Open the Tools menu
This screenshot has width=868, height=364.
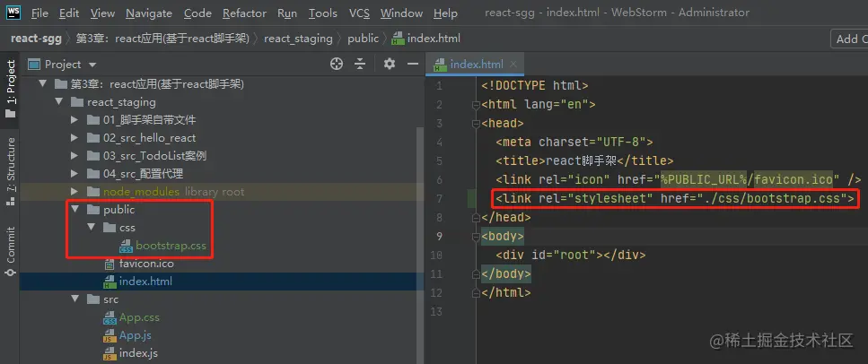pos(323,13)
